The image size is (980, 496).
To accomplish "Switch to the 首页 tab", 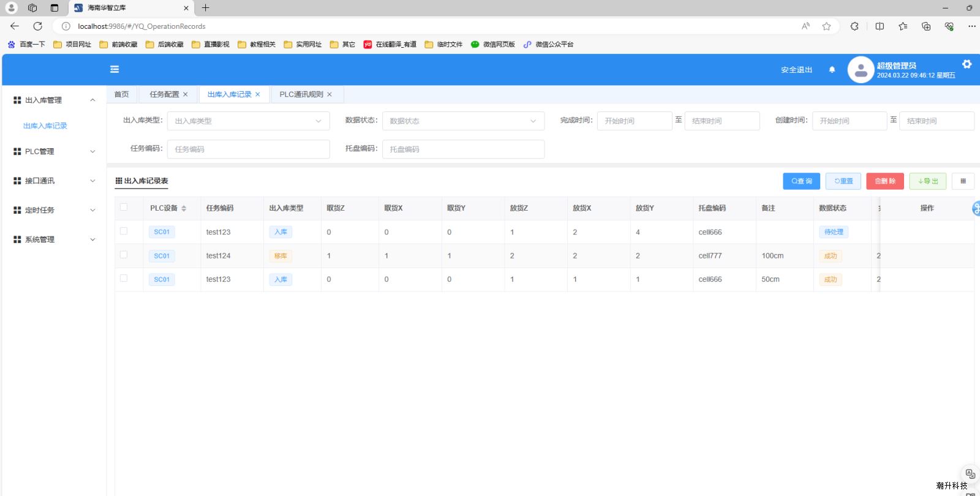I will (122, 94).
